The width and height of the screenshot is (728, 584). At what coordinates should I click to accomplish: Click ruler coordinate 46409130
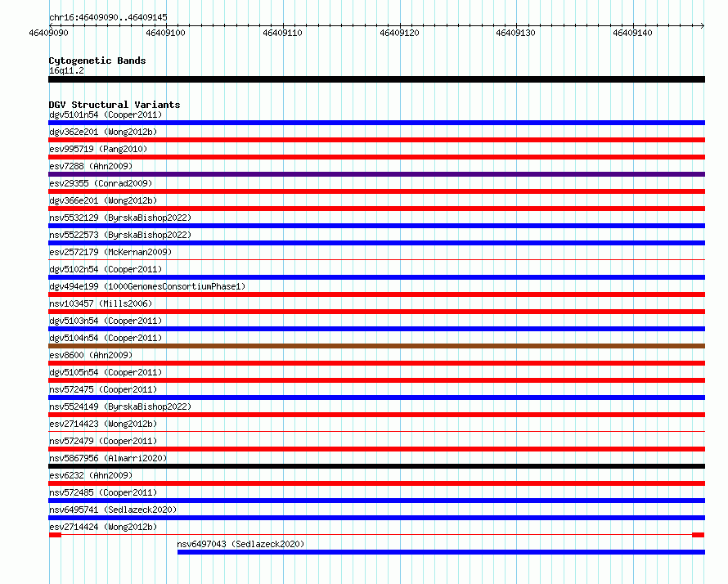tap(515, 33)
